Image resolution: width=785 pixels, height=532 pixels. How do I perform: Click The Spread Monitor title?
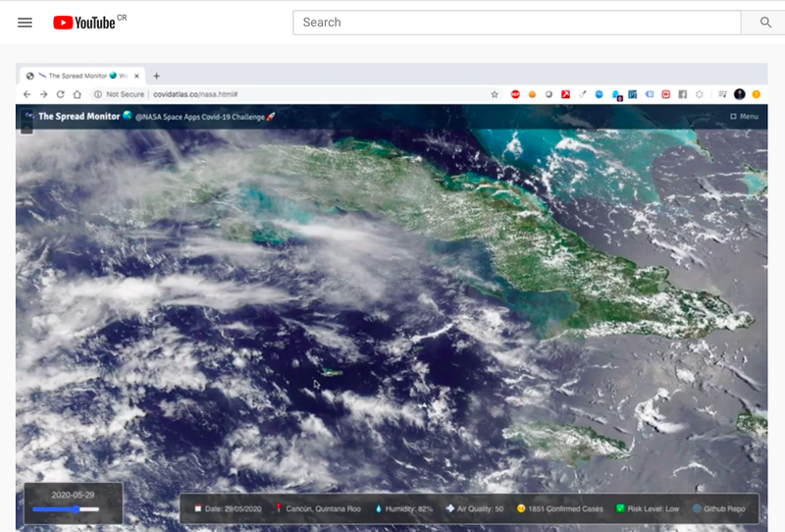(x=78, y=117)
